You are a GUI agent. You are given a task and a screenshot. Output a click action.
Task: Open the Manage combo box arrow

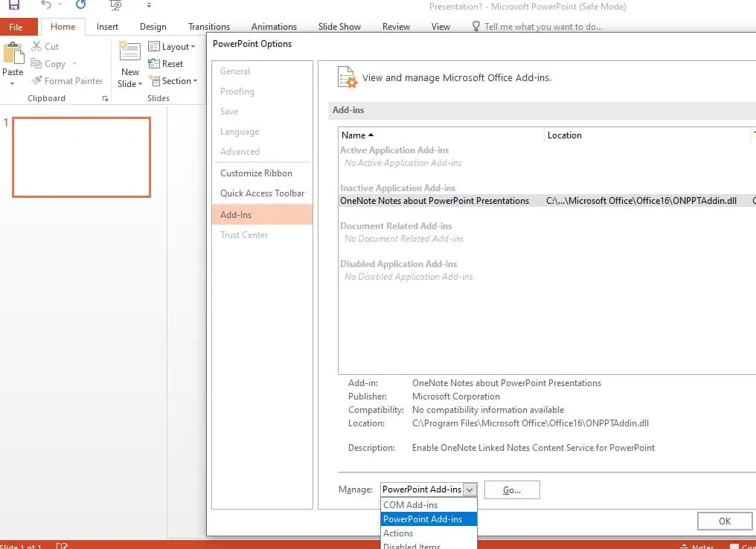[470, 489]
